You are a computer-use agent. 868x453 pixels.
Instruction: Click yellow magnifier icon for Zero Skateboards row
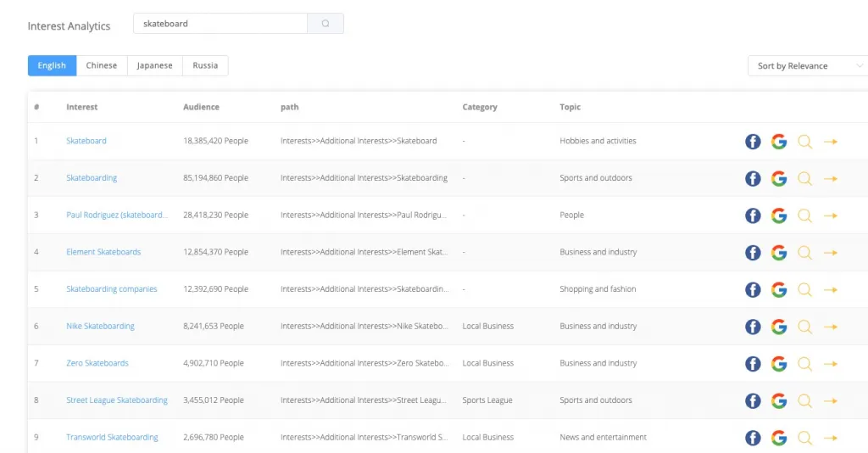[x=805, y=364]
